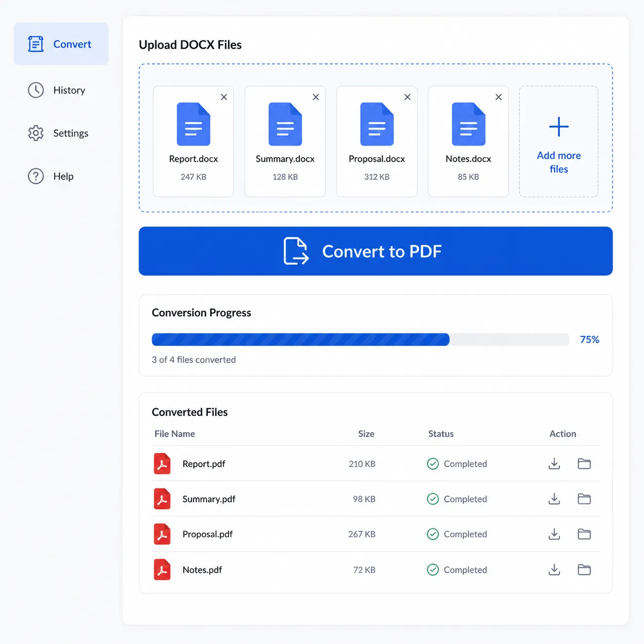Select the Notes.docx file icon
This screenshot has width=644, height=644.
(x=468, y=124)
